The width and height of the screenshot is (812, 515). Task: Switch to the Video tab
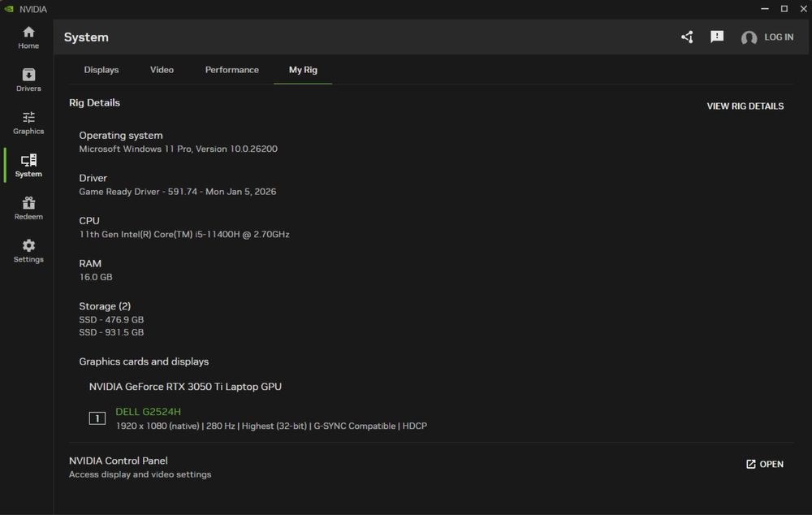pos(162,69)
